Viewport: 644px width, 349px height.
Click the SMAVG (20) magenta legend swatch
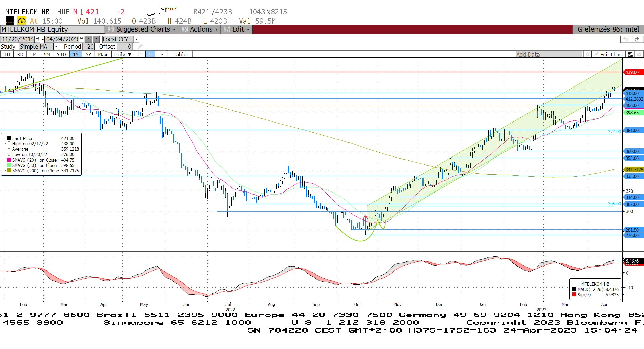[x=9, y=160]
